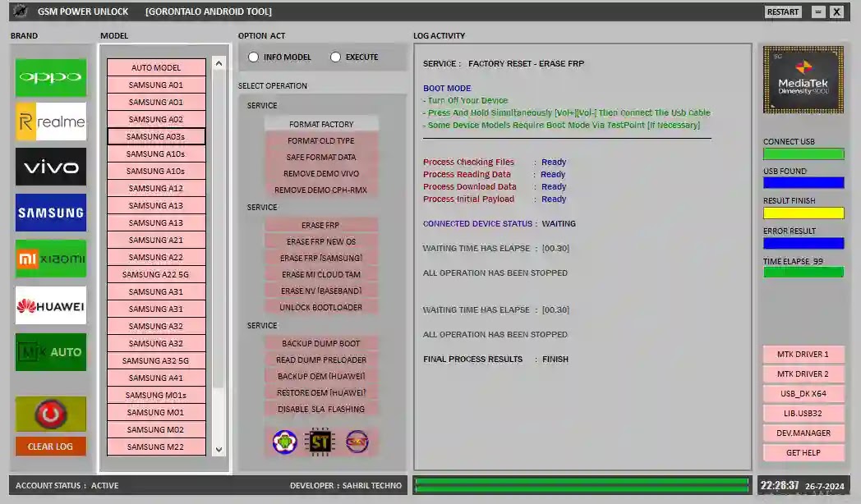The height and width of the screenshot is (504, 861).
Task: Select the Huawei brand logo
Action: coord(50,305)
